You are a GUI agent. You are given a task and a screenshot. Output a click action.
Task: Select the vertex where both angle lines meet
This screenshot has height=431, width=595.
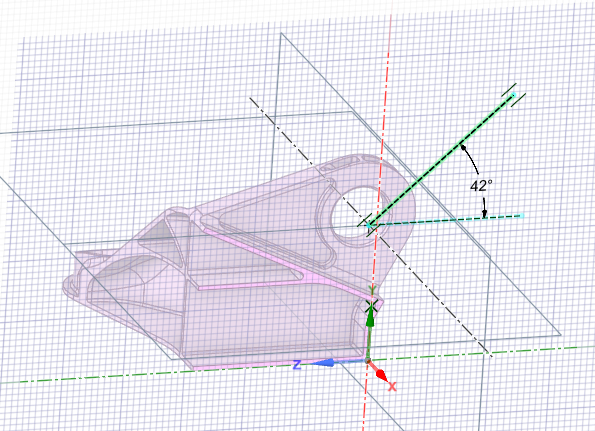click(370, 225)
